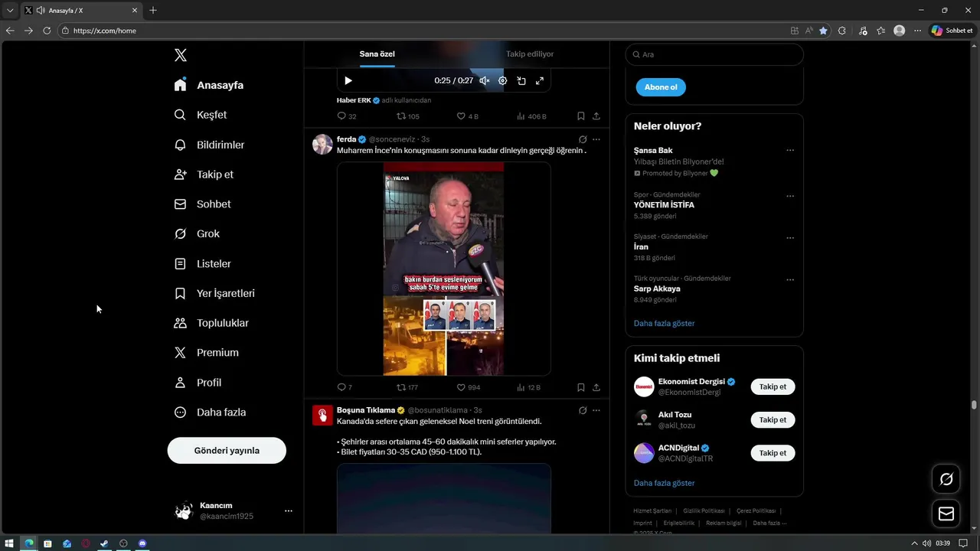Expand Daha fazla menu
Viewport: 980px width, 551px height.
[211, 412]
